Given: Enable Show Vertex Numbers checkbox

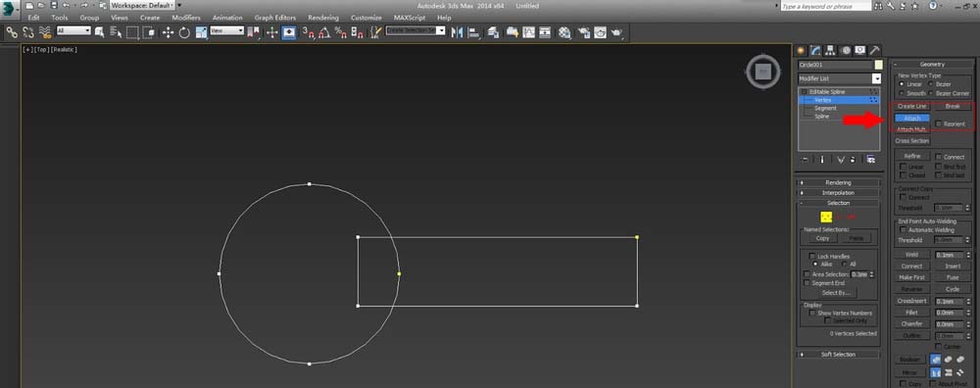Looking at the screenshot, I should point(812,313).
